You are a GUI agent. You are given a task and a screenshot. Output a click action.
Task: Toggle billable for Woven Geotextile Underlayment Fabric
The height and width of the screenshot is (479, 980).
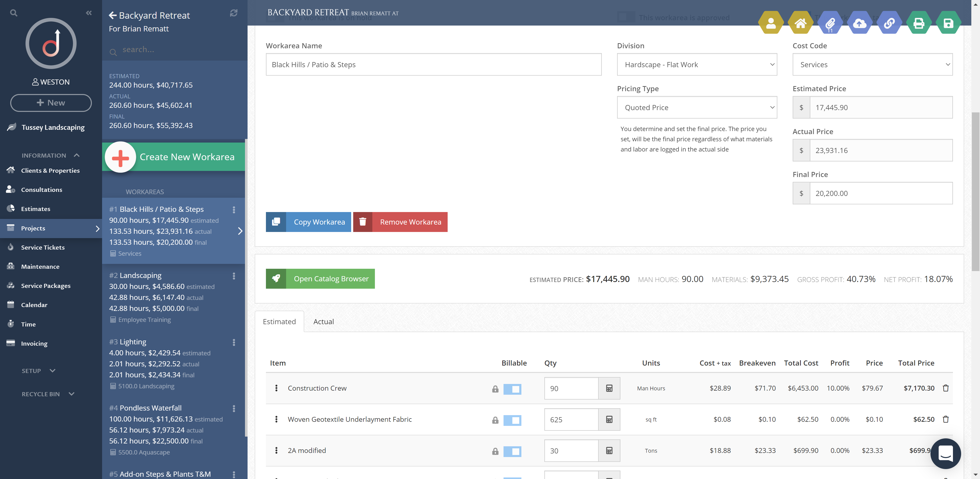[x=512, y=420]
